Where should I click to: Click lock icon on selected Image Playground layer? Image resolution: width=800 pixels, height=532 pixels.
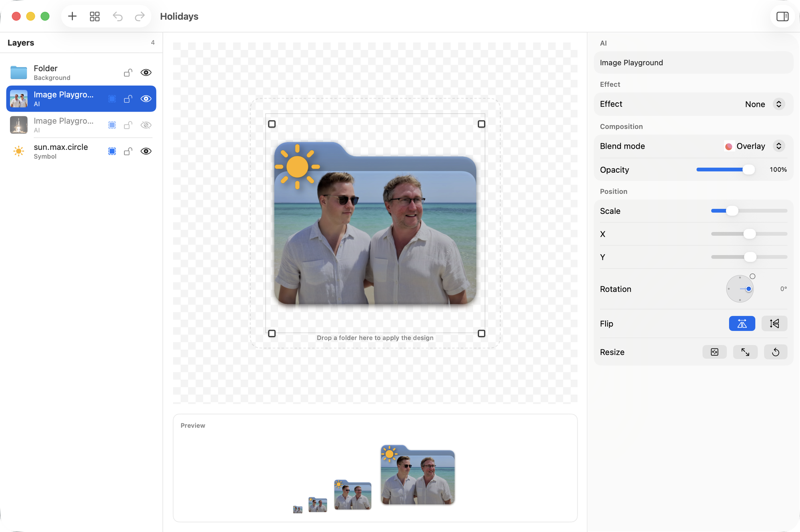[x=128, y=99]
